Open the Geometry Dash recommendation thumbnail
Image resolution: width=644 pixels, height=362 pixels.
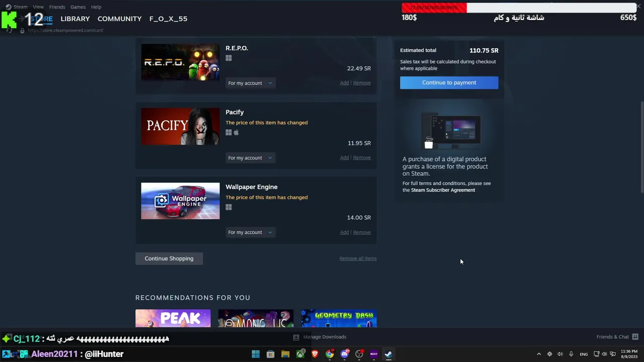click(339, 318)
